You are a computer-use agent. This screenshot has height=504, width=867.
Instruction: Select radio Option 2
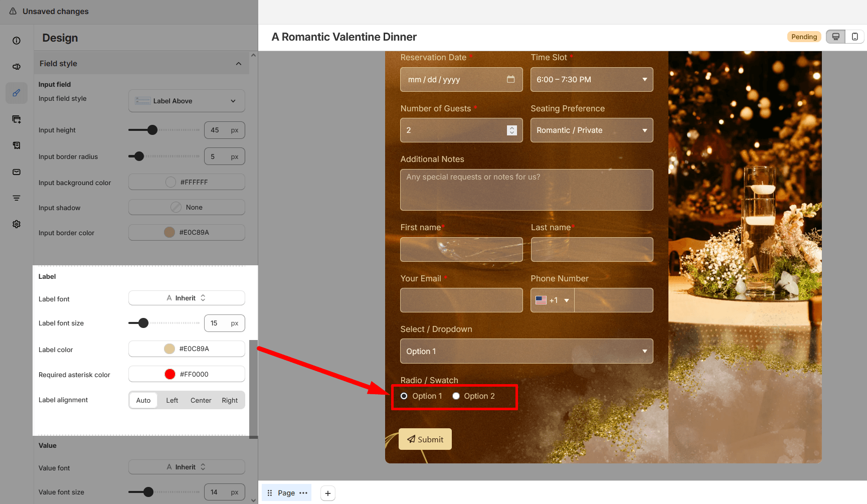456,396
